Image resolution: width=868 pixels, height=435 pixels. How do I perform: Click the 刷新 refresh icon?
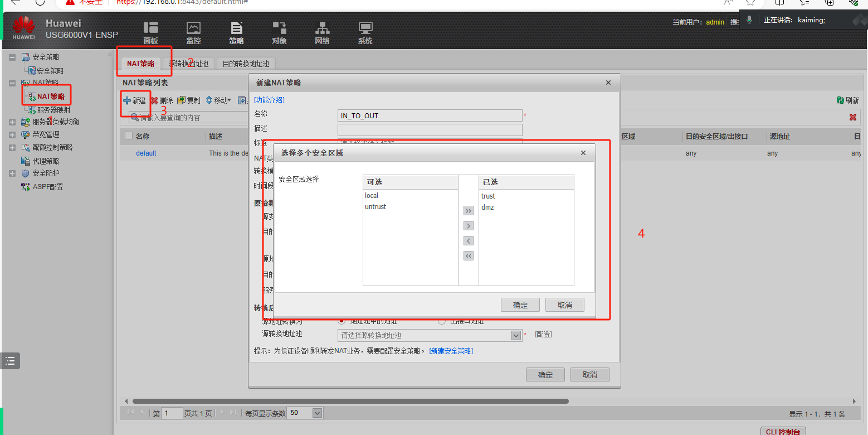pos(840,100)
